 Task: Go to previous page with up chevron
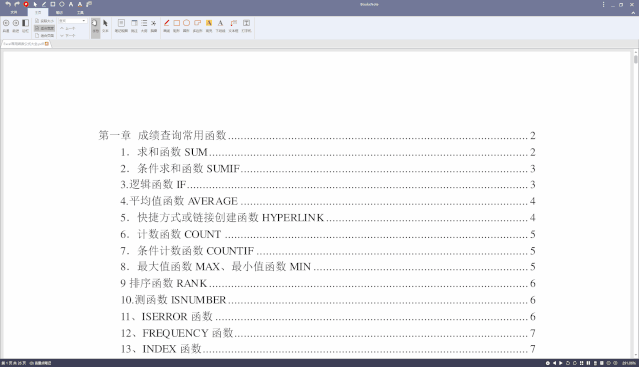[x=68, y=28]
